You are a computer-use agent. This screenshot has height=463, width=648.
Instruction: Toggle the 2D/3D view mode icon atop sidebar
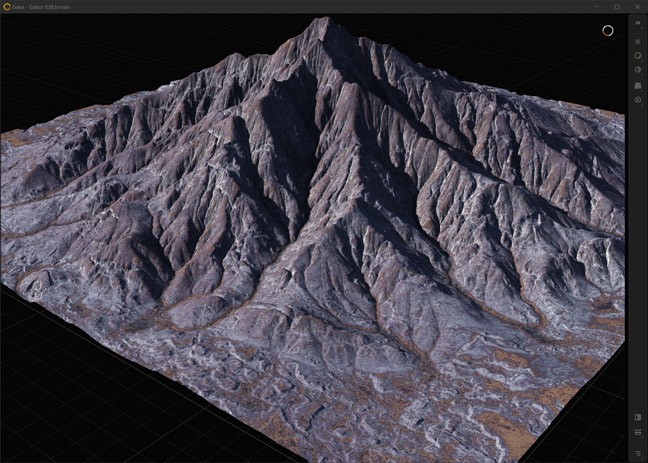point(638,23)
